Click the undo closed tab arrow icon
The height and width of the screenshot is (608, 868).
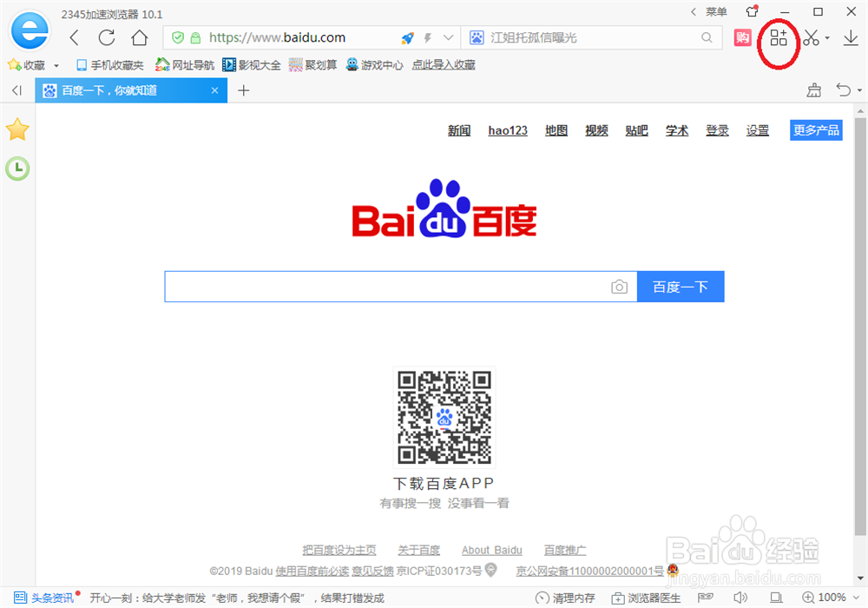click(843, 89)
